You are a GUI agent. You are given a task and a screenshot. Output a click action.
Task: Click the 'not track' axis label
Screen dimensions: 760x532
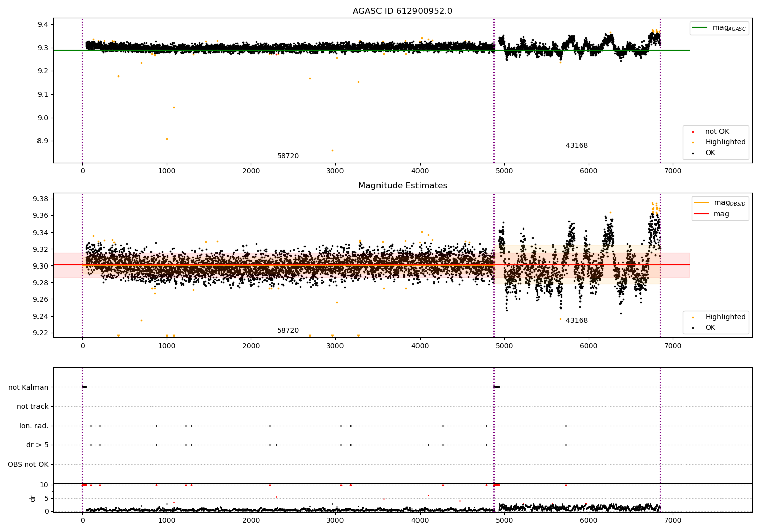point(32,406)
